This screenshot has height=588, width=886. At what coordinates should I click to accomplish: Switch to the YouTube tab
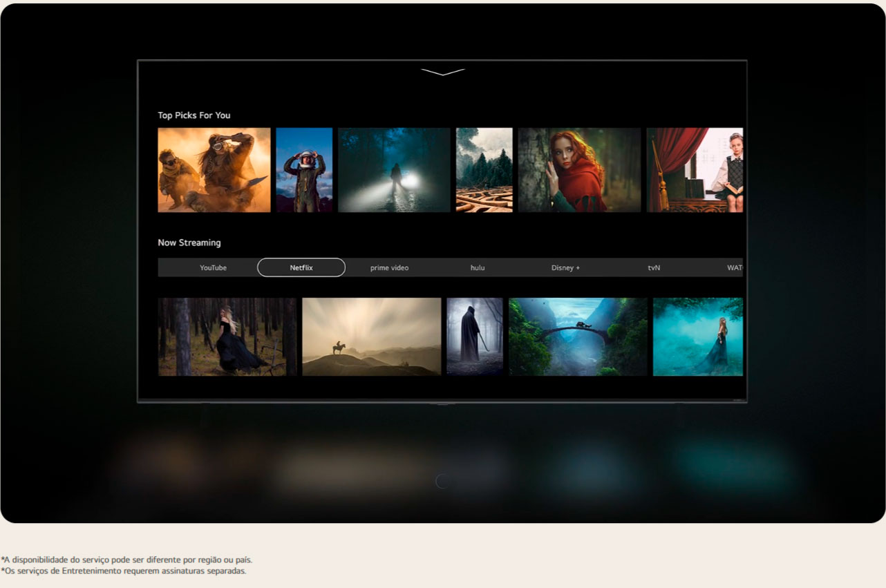213,267
